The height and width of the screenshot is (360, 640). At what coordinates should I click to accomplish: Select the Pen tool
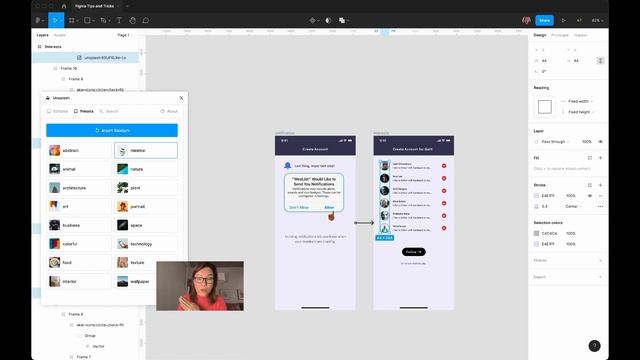(x=103, y=20)
